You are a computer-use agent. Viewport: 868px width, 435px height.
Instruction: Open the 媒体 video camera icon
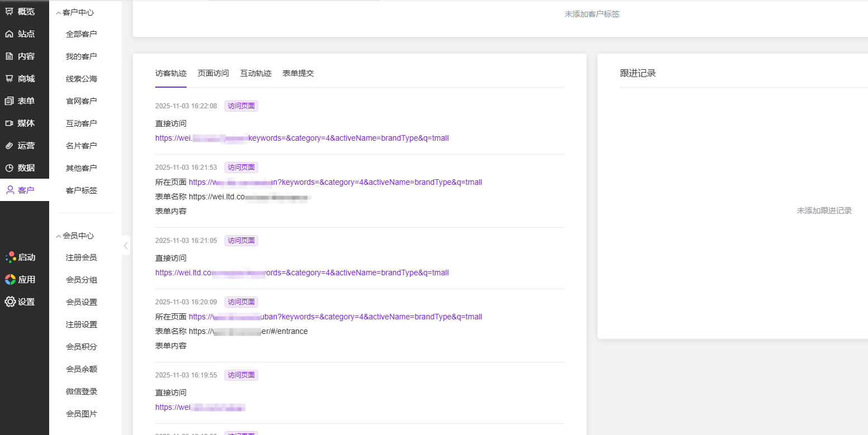(9, 123)
